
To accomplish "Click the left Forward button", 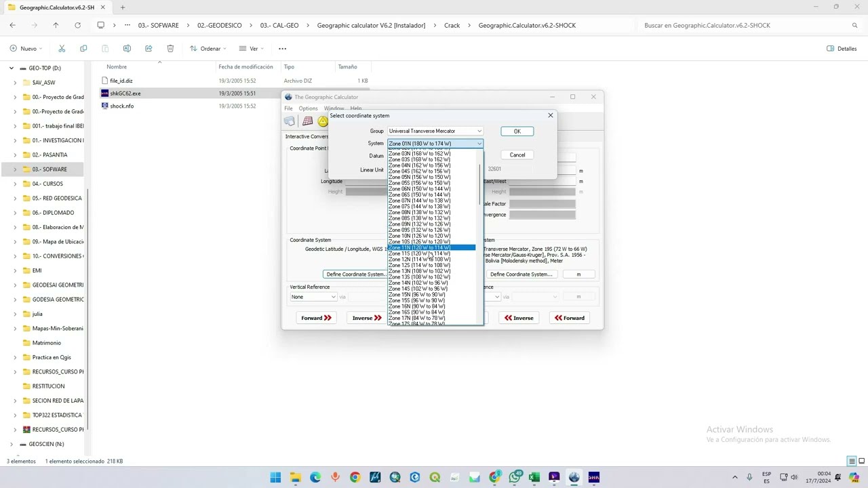I will [x=316, y=318].
